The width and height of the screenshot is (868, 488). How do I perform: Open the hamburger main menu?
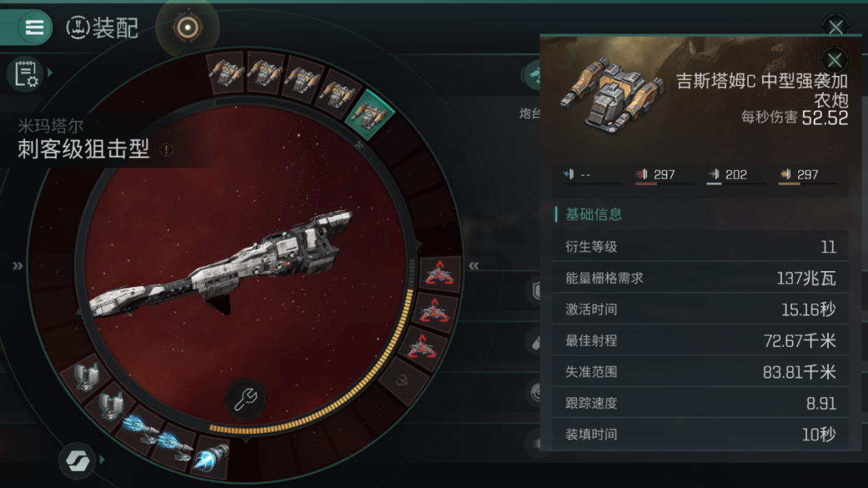34,27
